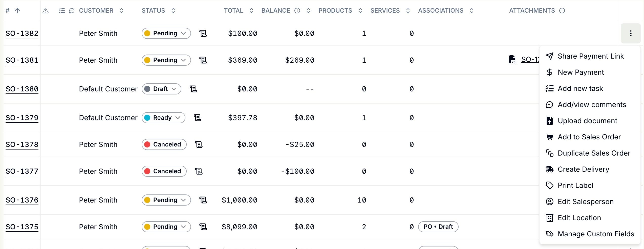Image resolution: width=644 pixels, height=249 pixels.
Task: Expand the Draft status dropdown for SO-1380
Action: click(161, 89)
